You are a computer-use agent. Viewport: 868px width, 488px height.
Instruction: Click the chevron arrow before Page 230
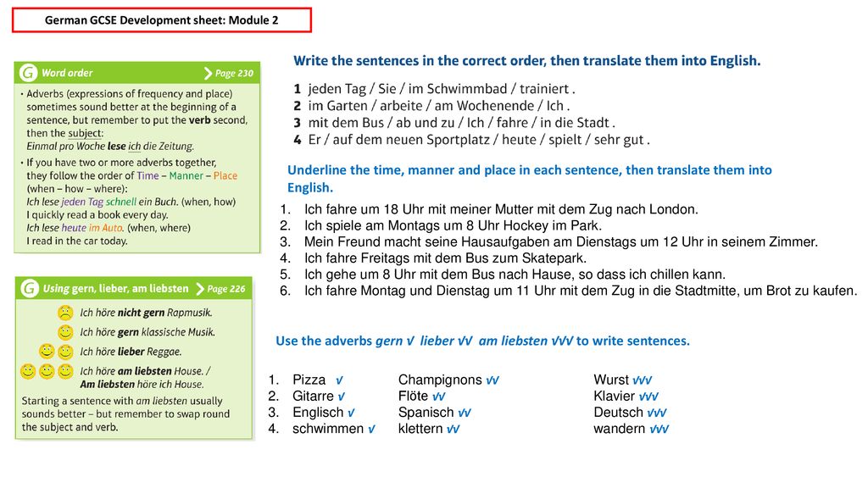209,73
